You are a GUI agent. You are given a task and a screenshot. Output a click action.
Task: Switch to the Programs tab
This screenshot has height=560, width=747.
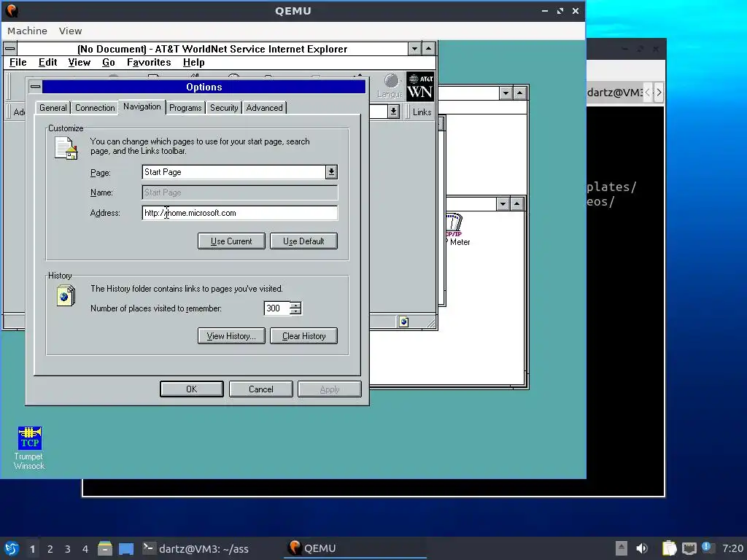pos(185,108)
